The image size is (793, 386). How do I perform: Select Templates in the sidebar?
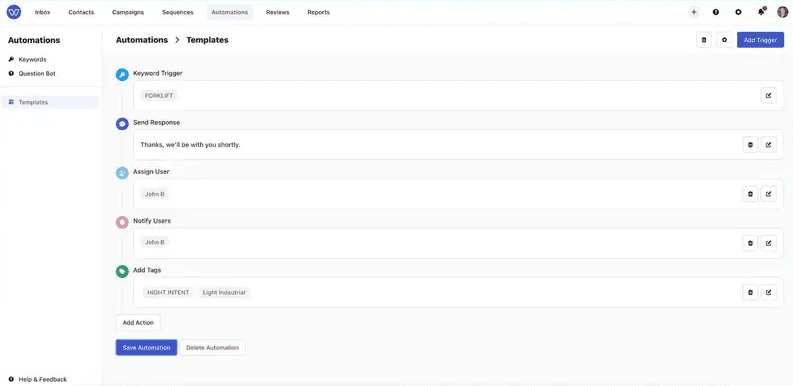point(50,102)
